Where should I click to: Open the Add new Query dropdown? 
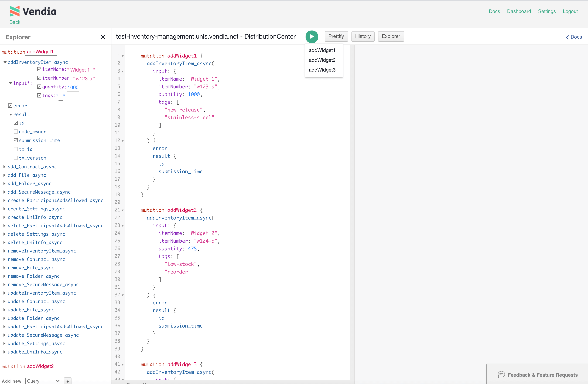[43, 381]
